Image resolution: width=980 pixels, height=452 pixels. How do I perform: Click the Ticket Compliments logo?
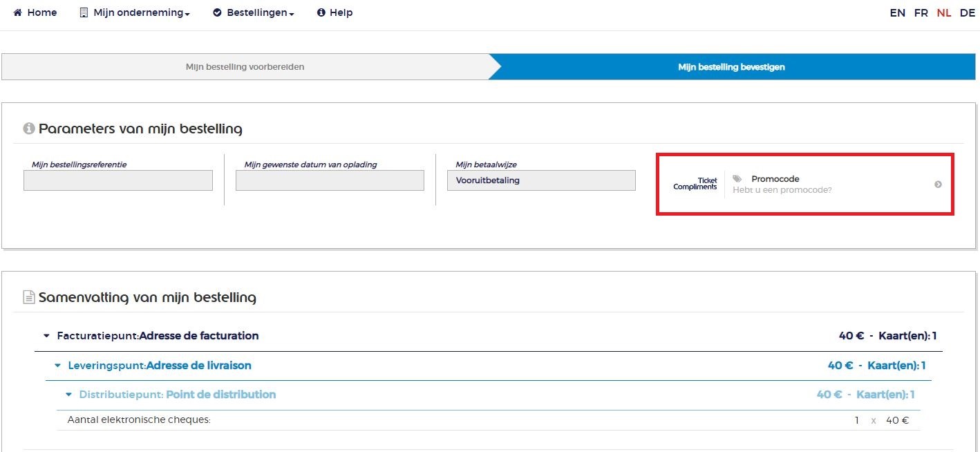[695, 184]
